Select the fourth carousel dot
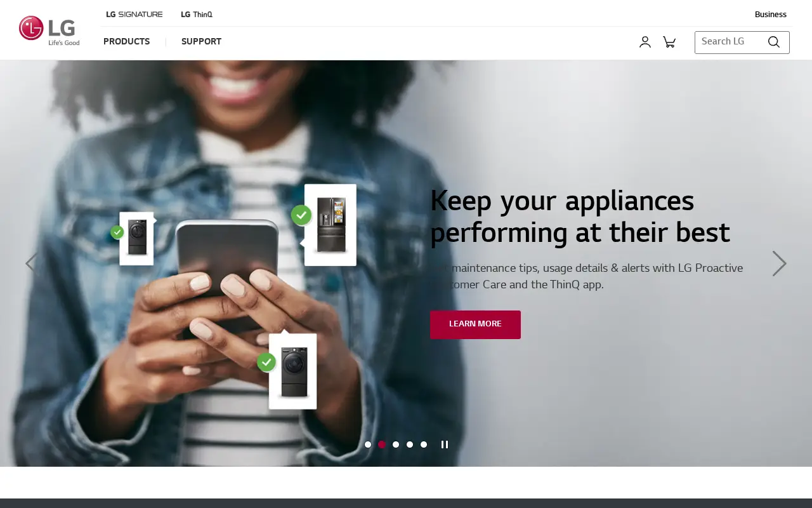 pos(410,444)
